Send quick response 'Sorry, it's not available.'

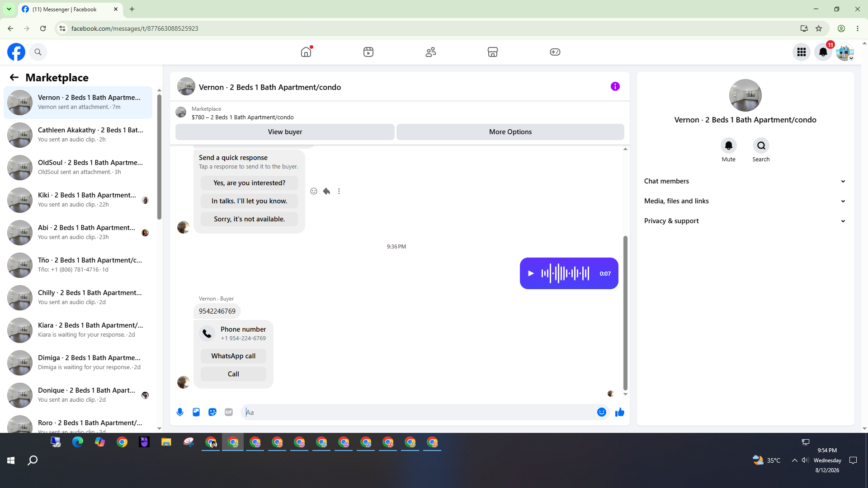coord(249,219)
